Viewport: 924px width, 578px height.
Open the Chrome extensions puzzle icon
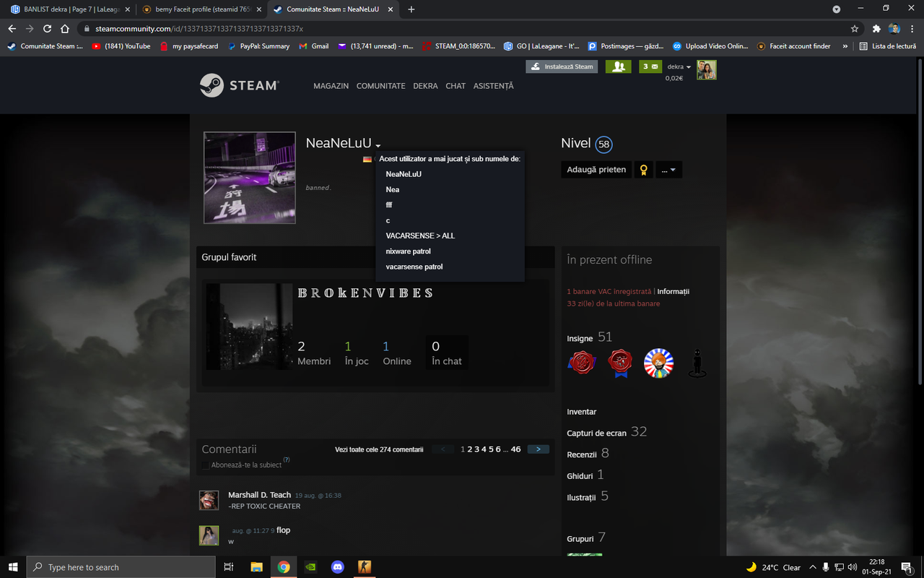876,29
